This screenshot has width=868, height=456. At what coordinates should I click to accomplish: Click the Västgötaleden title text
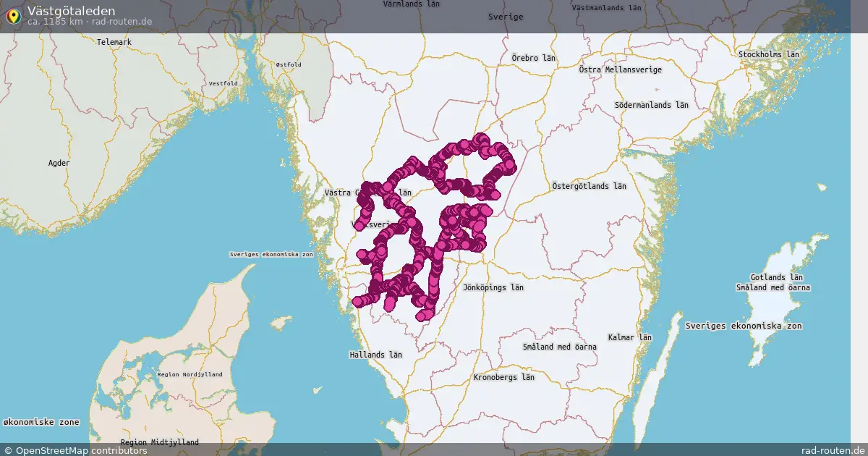[x=71, y=11]
